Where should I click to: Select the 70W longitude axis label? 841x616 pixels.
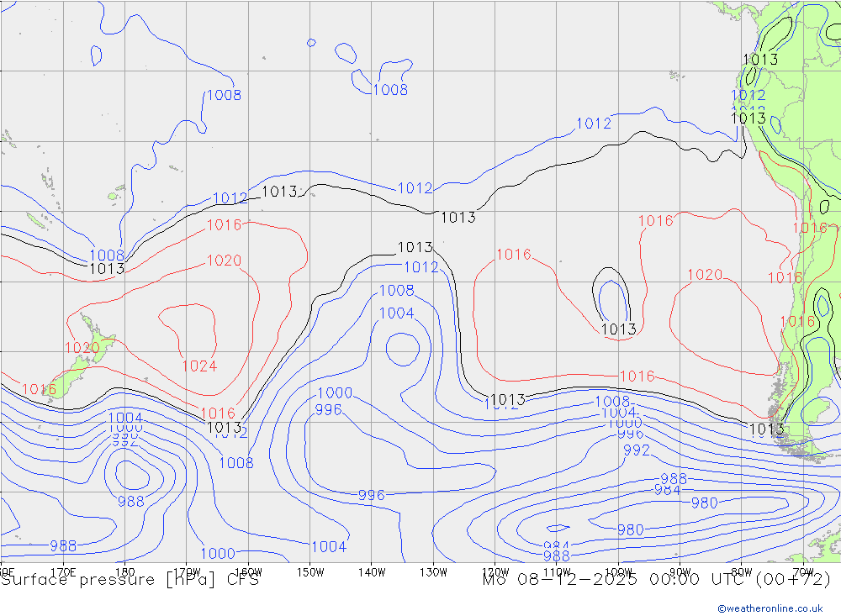(x=803, y=572)
